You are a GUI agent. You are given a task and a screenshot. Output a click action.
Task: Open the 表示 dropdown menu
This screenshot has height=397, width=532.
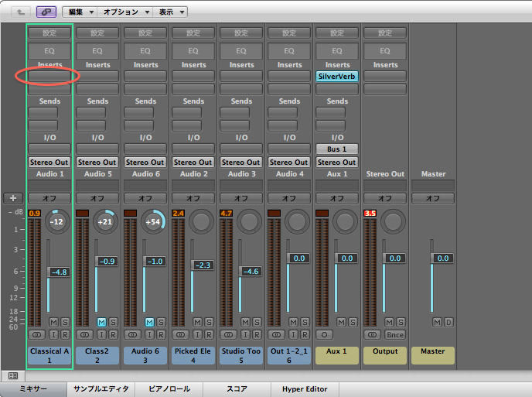(x=170, y=12)
